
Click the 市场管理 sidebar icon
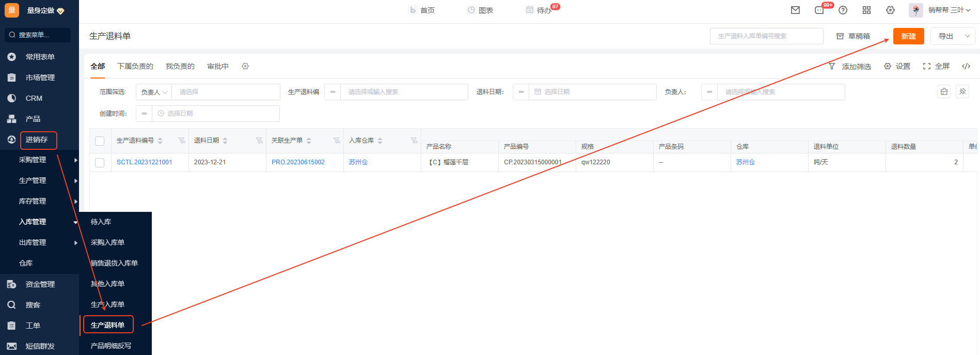click(x=11, y=78)
